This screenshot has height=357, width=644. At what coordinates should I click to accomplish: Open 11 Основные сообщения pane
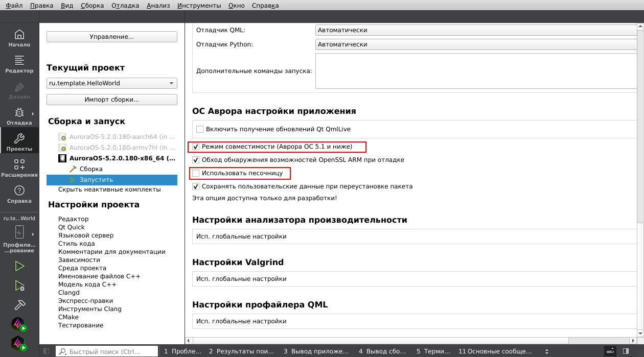pos(495,351)
